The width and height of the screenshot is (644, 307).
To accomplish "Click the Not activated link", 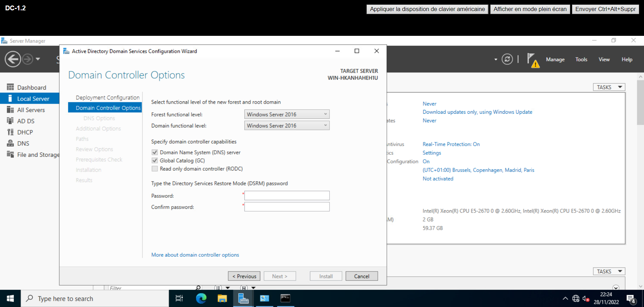I will [438, 178].
